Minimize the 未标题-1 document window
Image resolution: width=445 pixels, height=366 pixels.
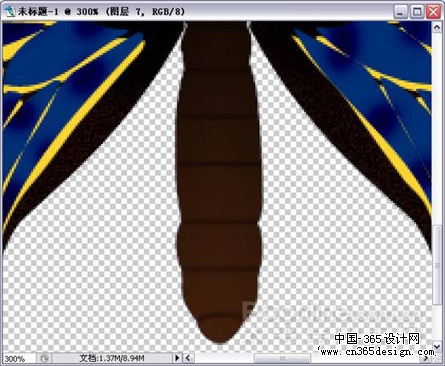(400, 12)
